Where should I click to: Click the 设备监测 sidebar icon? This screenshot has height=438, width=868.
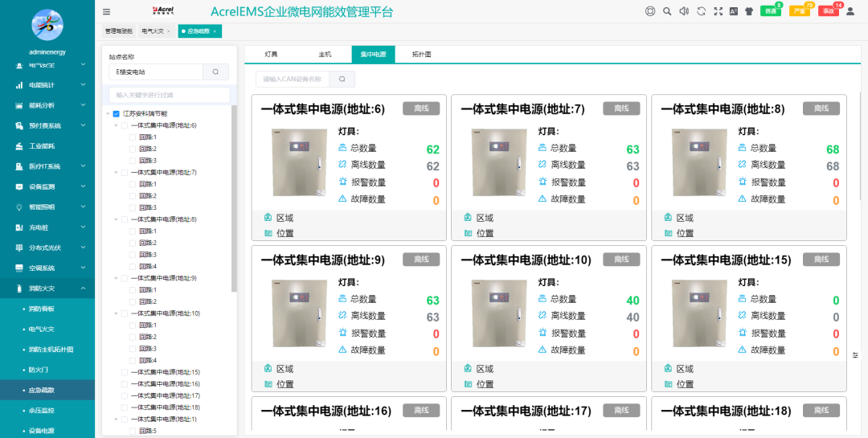pos(18,186)
